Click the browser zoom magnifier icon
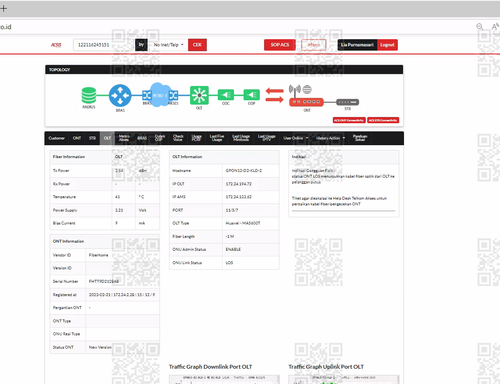The width and height of the screenshot is (500, 384). pos(480,27)
